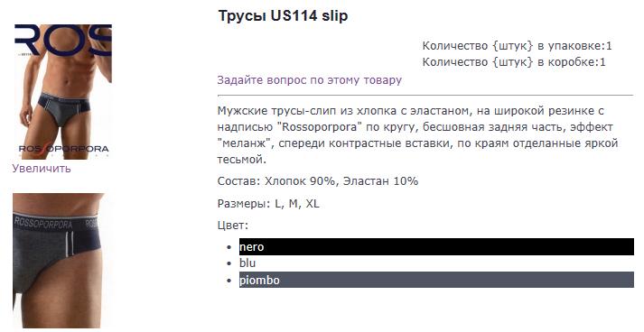Click the Размеры: L, M, XL line

pos(268,204)
